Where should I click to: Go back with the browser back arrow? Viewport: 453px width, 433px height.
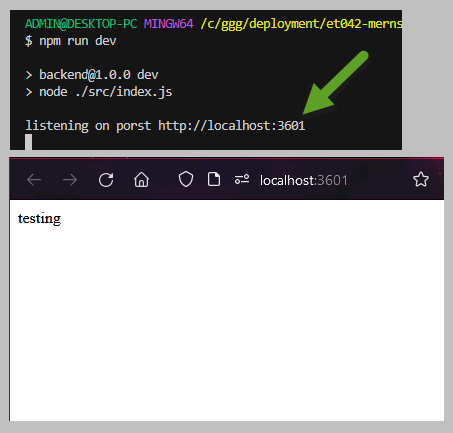tap(34, 180)
